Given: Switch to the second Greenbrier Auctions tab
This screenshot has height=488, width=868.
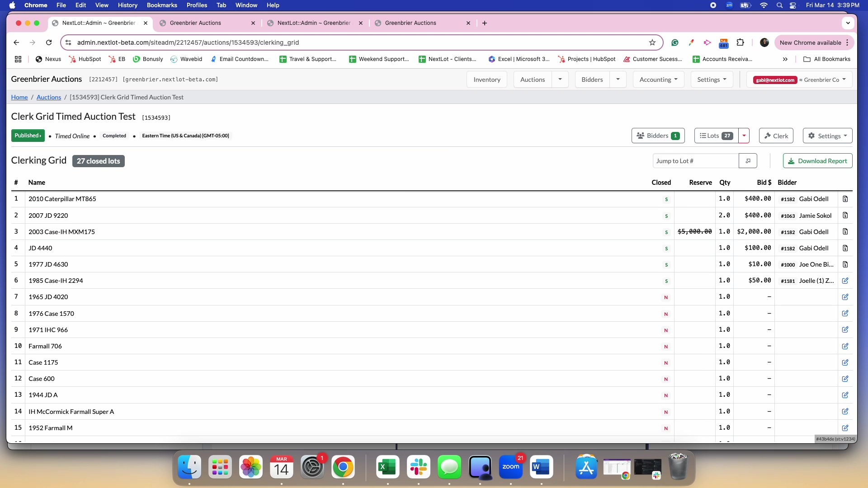Looking at the screenshot, I should click(x=411, y=23).
